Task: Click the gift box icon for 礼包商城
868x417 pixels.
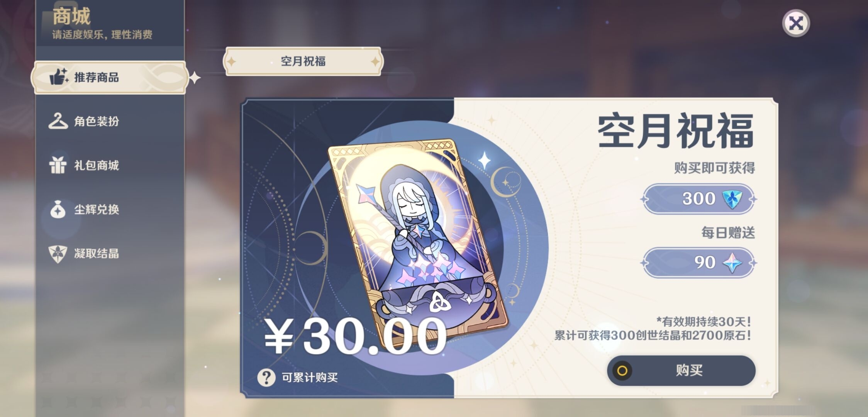Action: pos(58,165)
